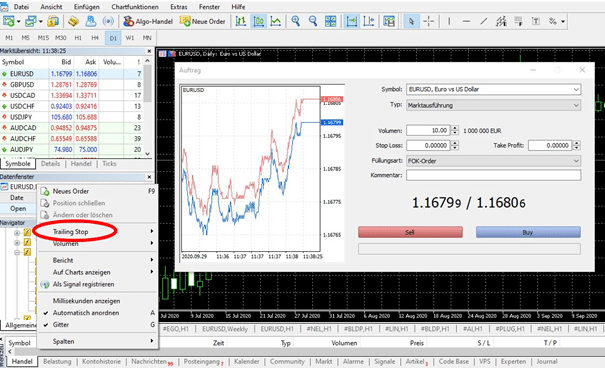605x368 pixels.
Task: Open the Typ Marktausführung dropdown
Action: pos(493,105)
